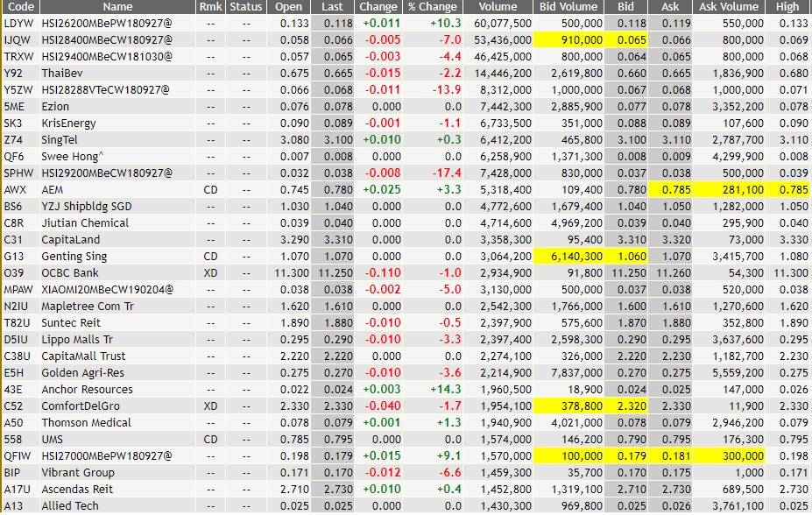Click the +14.3 percent change value
The width and height of the screenshot is (812, 515).
445,389
